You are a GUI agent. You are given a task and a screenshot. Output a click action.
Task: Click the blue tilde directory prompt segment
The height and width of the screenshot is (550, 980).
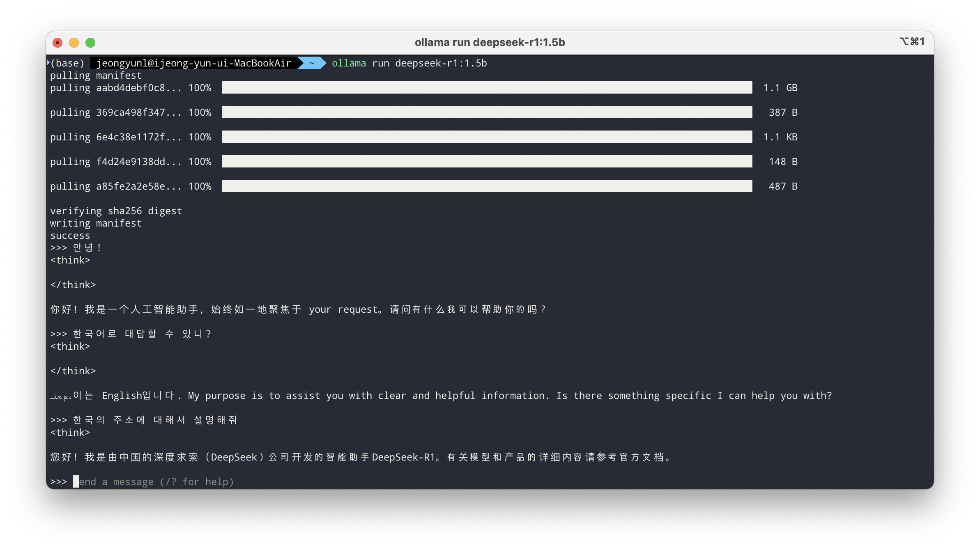[312, 63]
